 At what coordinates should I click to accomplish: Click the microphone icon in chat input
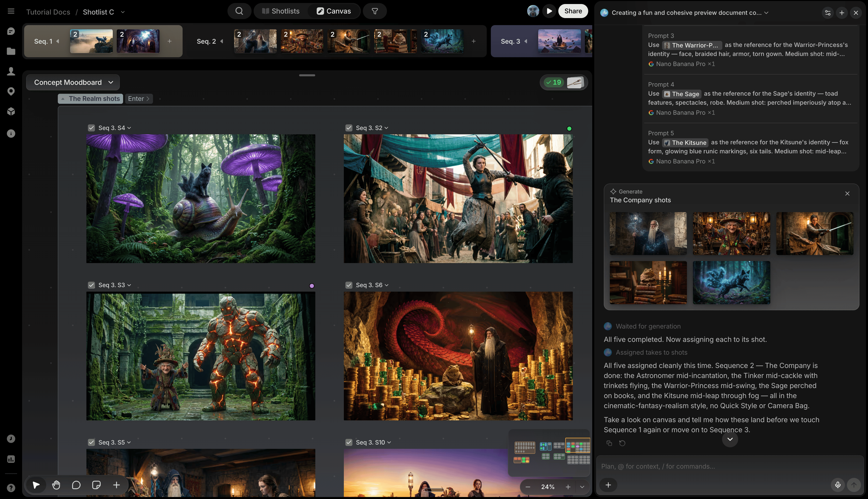(838, 485)
